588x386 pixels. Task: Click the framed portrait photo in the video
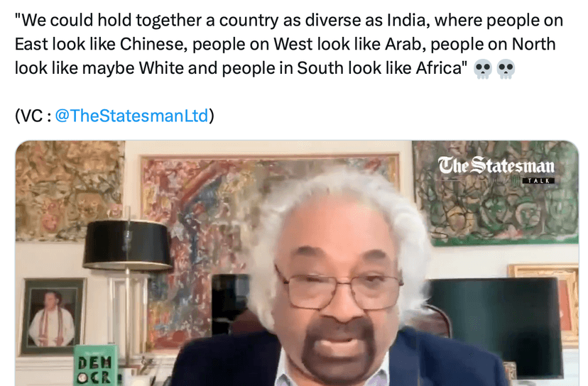(x=53, y=316)
